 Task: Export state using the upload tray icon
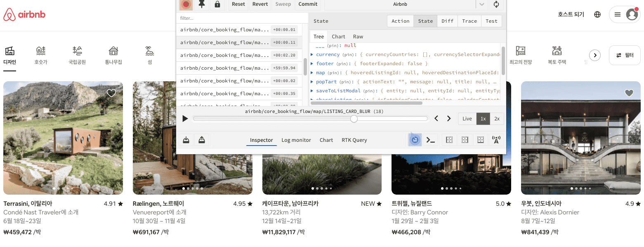[202, 140]
